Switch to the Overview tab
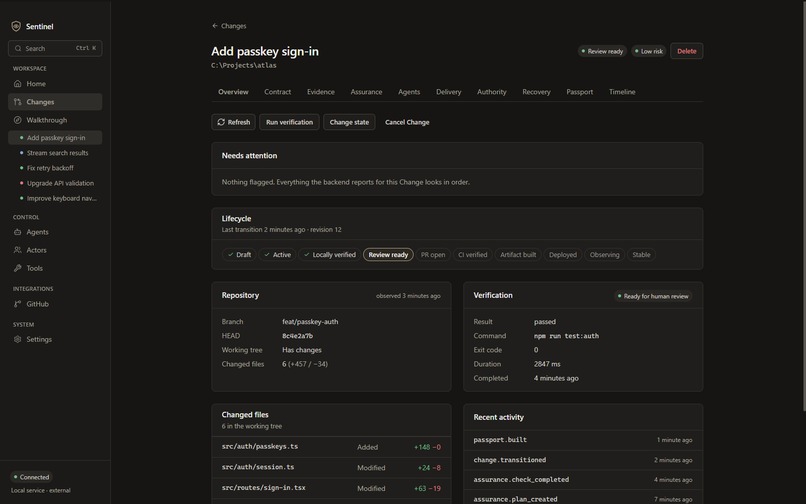Image resolution: width=806 pixels, height=504 pixels. point(233,92)
